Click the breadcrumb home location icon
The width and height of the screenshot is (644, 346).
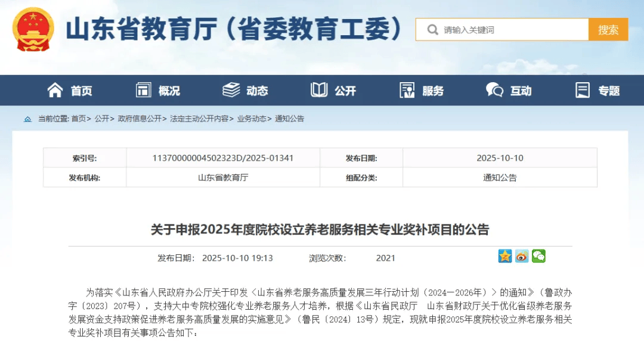[27, 119]
